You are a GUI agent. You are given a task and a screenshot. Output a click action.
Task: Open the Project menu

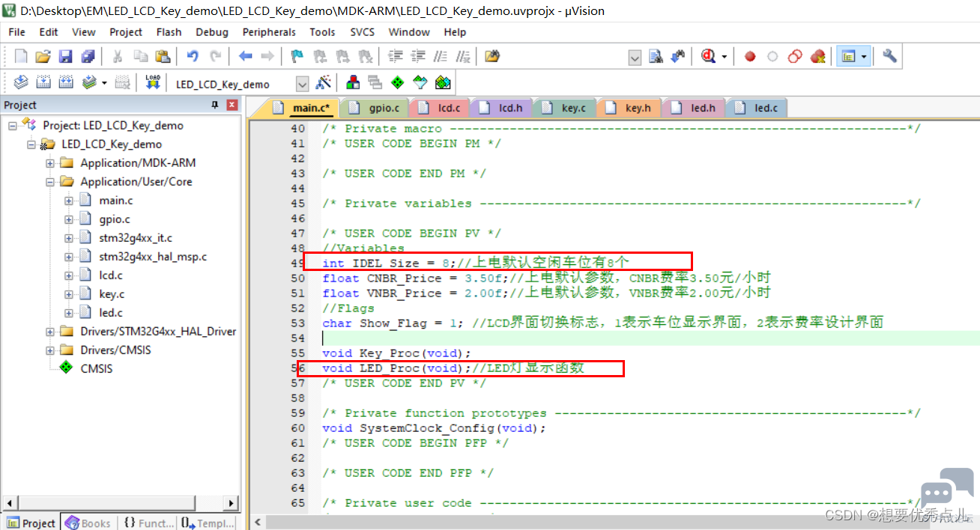pos(126,32)
